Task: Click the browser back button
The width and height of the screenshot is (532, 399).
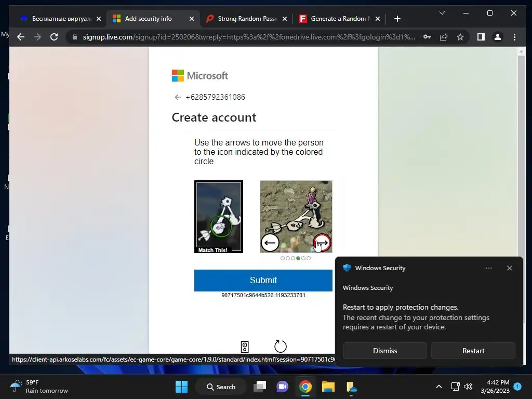Action: (x=21, y=37)
